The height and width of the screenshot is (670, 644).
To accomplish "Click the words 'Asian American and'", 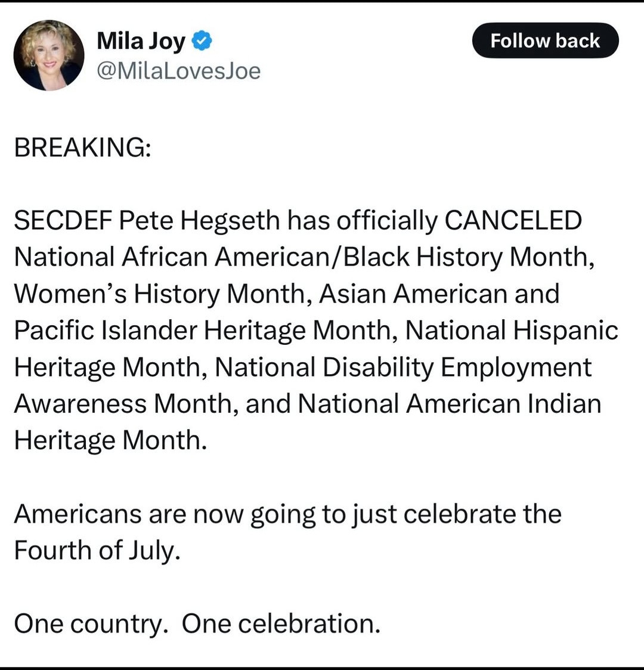I will pyautogui.click(x=439, y=294).
